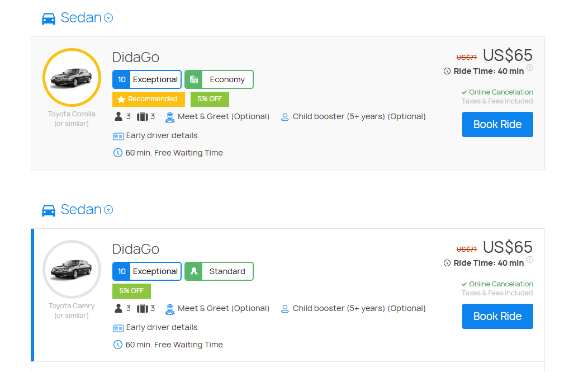Click the passenger count icon on Camry card
This screenshot has height=372, width=588.
[118, 309]
